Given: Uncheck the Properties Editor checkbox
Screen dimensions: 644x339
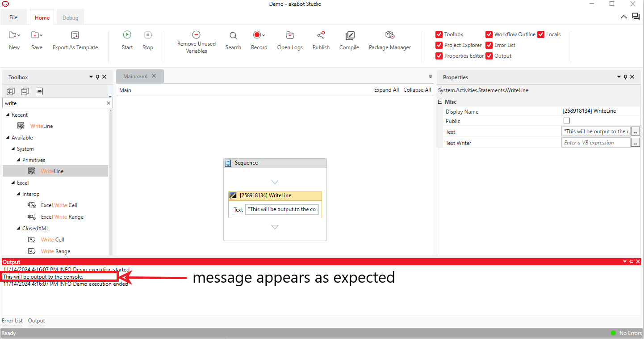Looking at the screenshot, I should click(439, 56).
